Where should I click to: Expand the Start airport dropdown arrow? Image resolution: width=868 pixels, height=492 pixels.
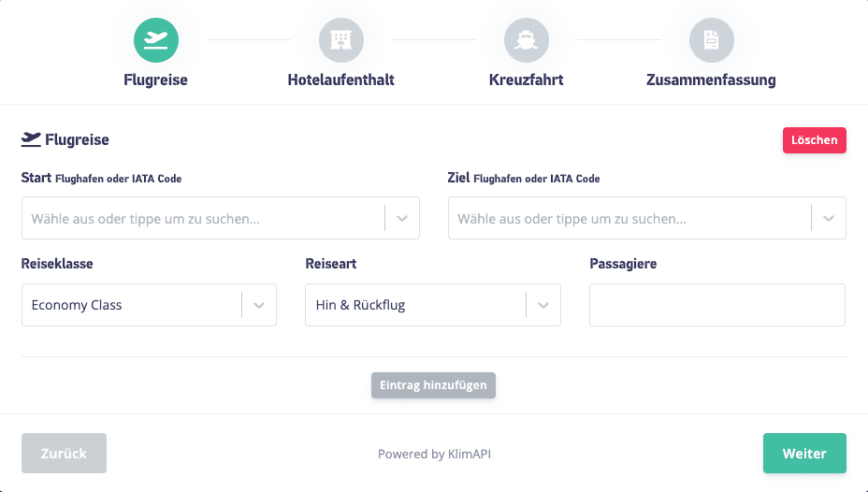click(402, 219)
